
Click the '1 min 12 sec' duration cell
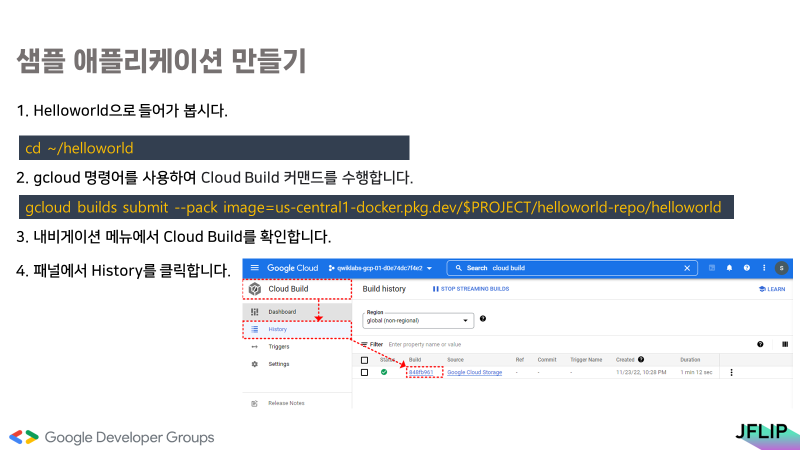click(x=696, y=372)
